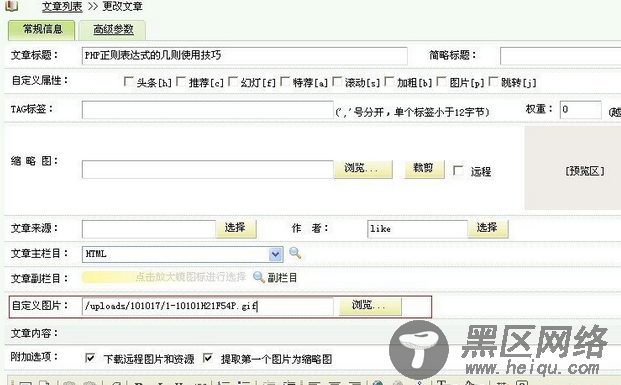Go to 文章列表 breadcrumb link
621x385 pixels.
point(62,7)
